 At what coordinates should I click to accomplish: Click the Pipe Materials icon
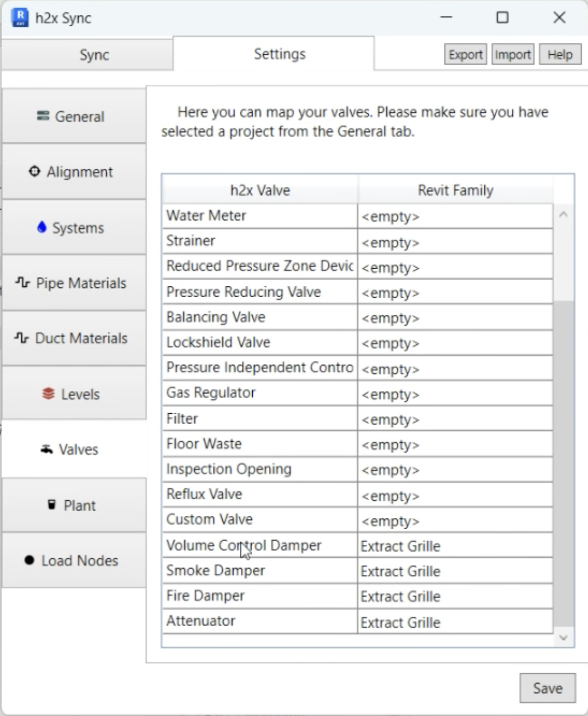point(23,283)
